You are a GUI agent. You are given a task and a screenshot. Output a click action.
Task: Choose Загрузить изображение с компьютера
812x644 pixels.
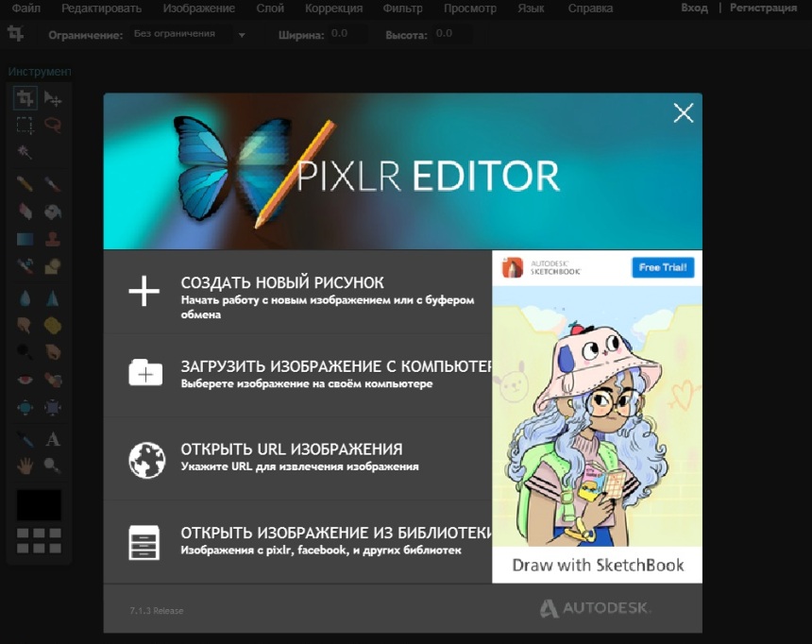pyautogui.click(x=297, y=375)
